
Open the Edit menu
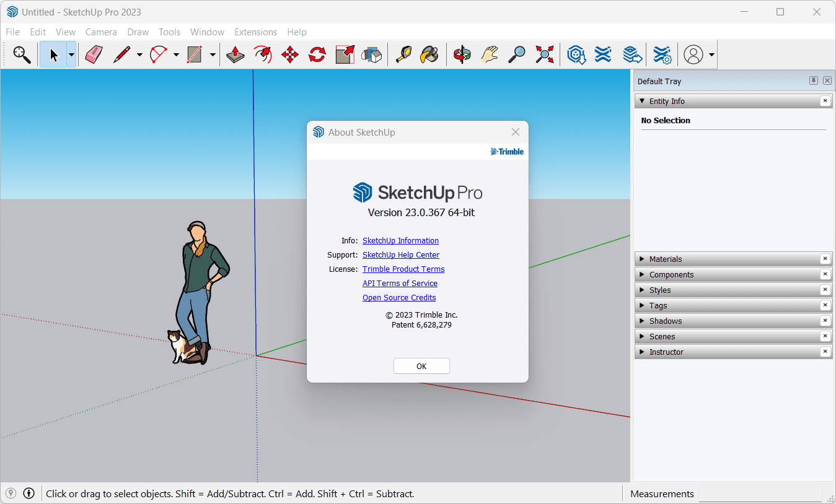(x=38, y=32)
